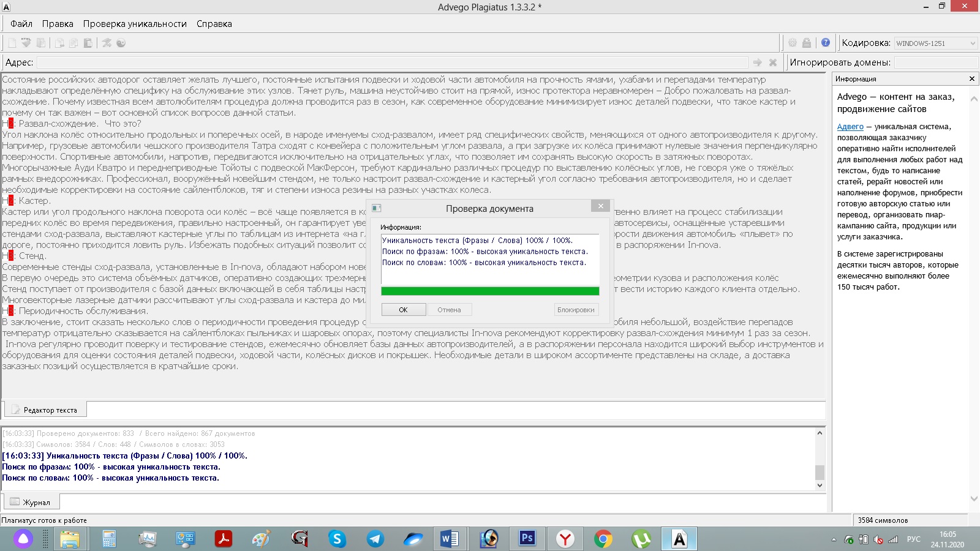Open Adobe Acrobat from the taskbar
This screenshot has height=551, width=980.
pos(223,539)
